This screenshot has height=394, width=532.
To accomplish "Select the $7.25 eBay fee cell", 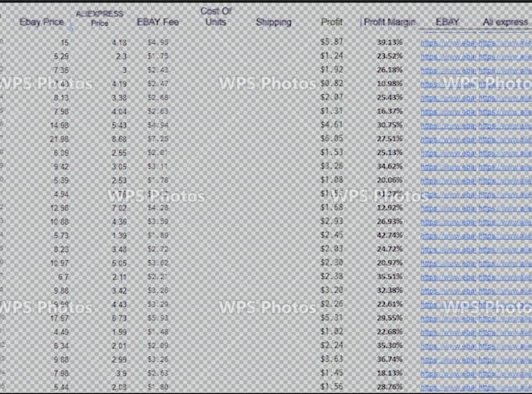I will pos(158,139).
